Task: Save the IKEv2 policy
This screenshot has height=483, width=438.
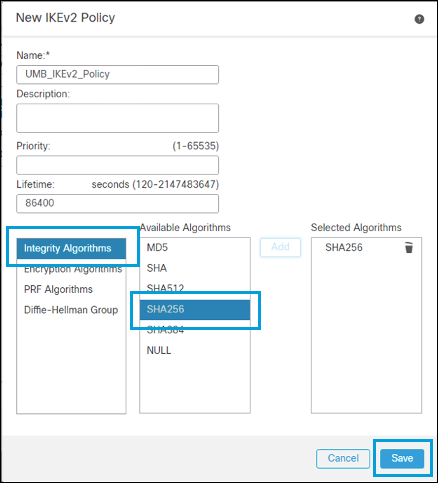Action: pos(402,458)
